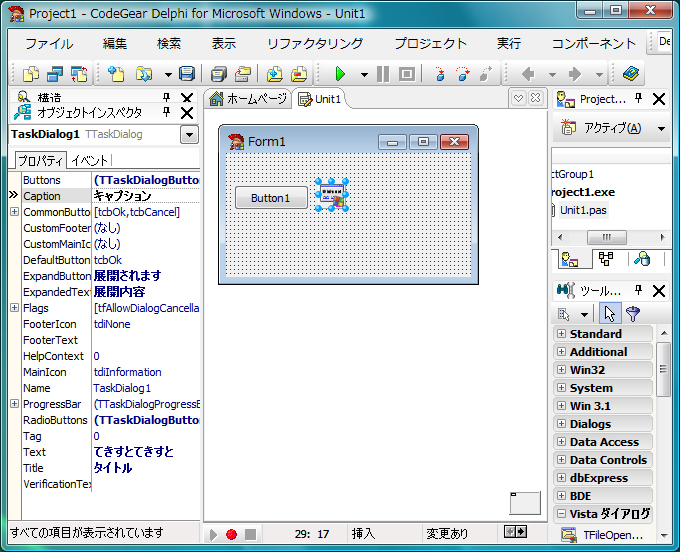
Task: Expand the Flags property
Action: pos(14,307)
